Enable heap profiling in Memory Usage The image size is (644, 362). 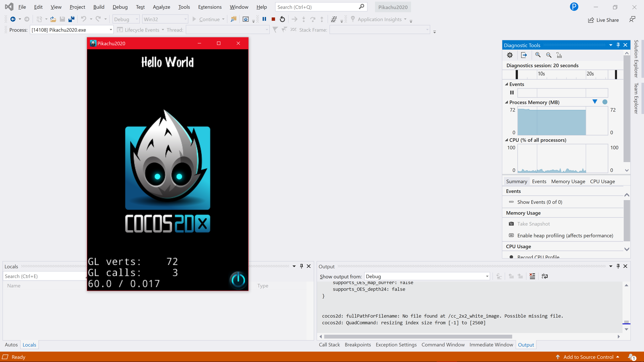click(x=565, y=236)
